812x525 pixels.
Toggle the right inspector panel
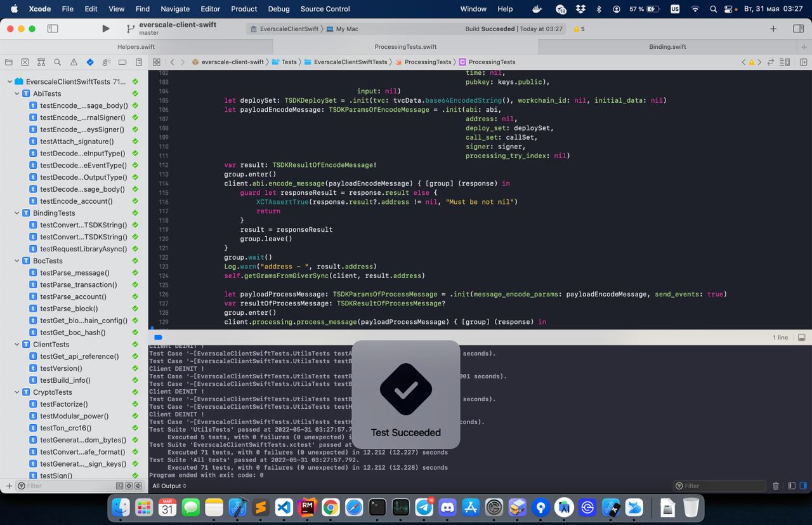pos(798,29)
